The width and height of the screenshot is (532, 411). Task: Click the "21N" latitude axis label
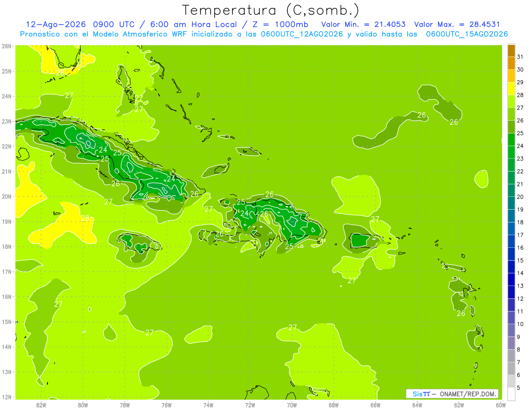pyautogui.click(x=6, y=172)
